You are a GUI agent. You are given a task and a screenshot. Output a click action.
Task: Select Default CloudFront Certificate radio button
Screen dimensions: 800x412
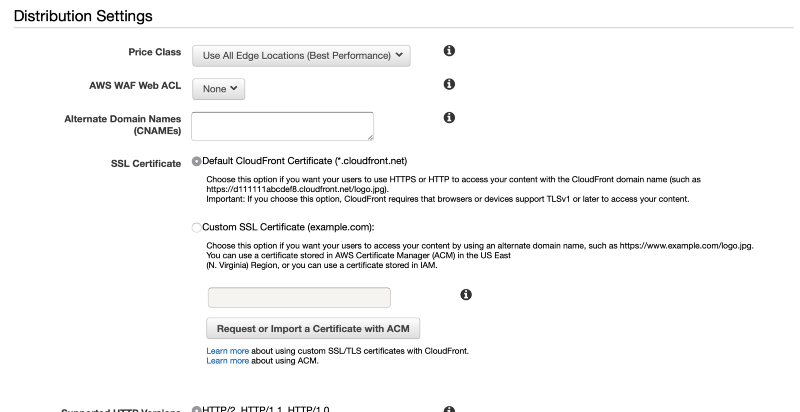(x=196, y=162)
